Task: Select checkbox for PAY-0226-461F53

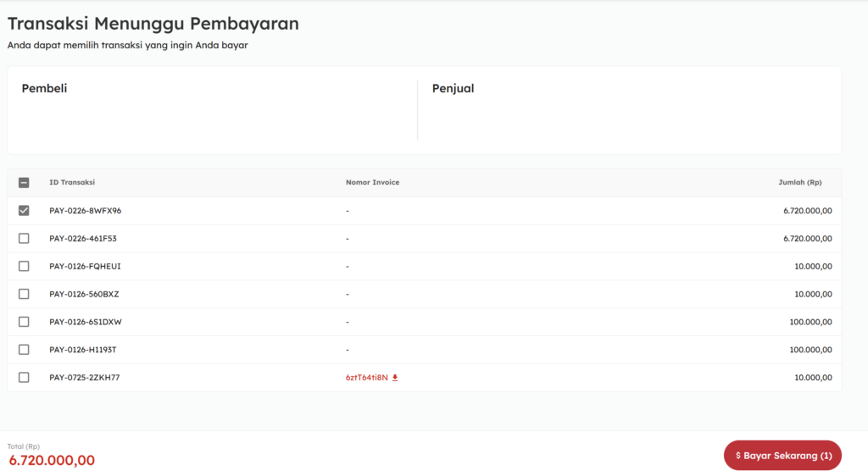Action: [24, 239]
